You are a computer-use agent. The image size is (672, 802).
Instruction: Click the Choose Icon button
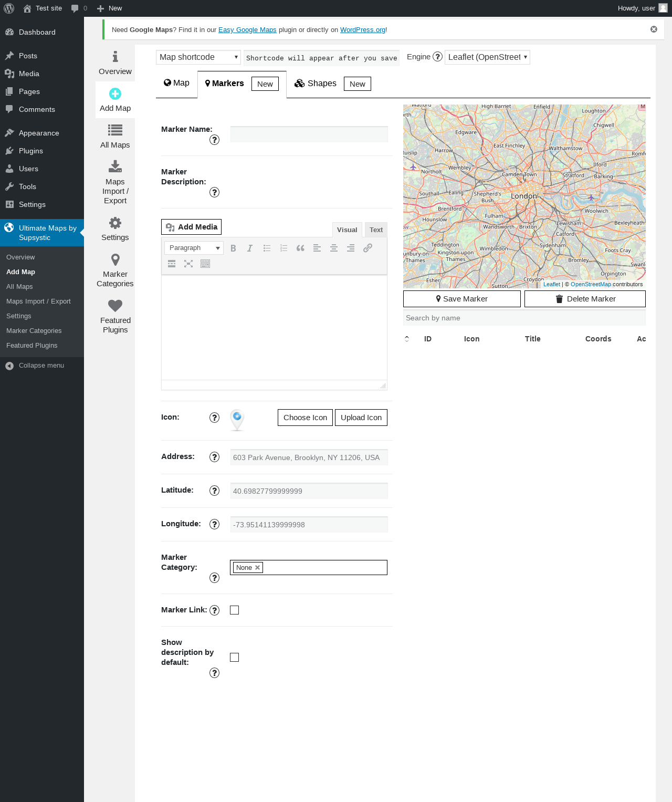click(x=305, y=418)
